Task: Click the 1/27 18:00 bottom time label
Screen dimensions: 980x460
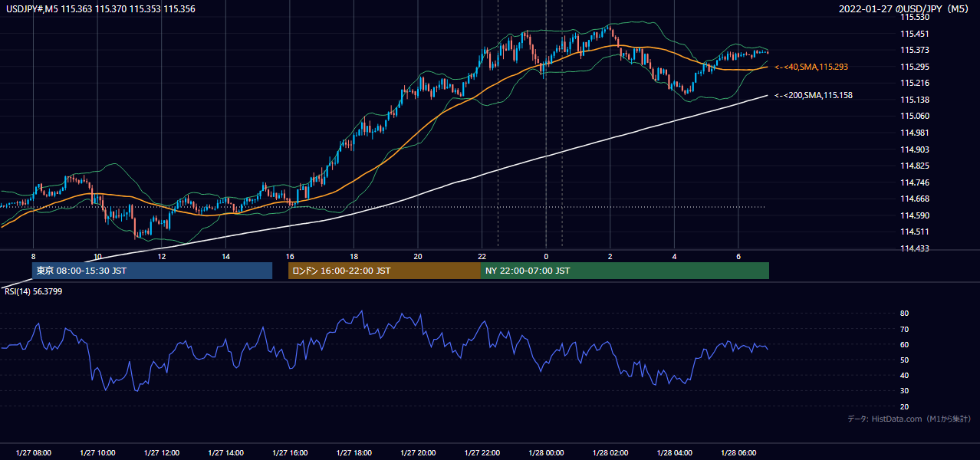Action: click(x=354, y=453)
